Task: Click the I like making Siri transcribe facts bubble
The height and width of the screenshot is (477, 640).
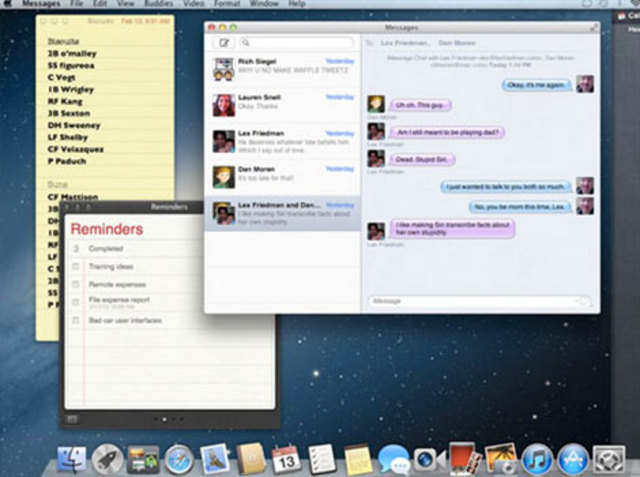Action: tap(452, 229)
